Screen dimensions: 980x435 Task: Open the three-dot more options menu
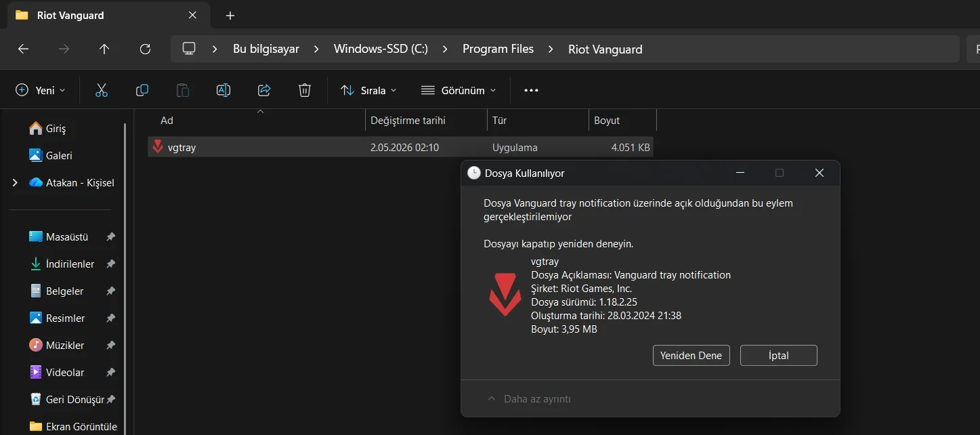[531, 90]
